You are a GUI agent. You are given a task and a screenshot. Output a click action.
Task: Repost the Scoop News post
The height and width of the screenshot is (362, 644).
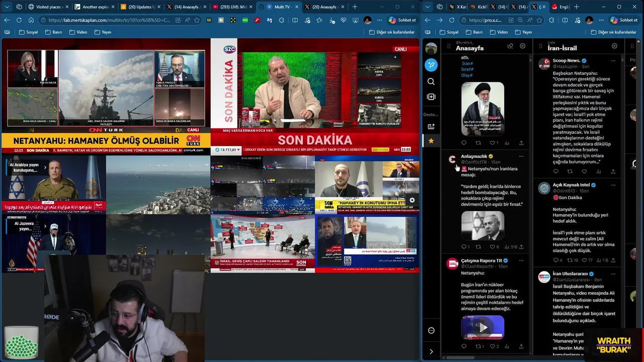click(x=570, y=171)
